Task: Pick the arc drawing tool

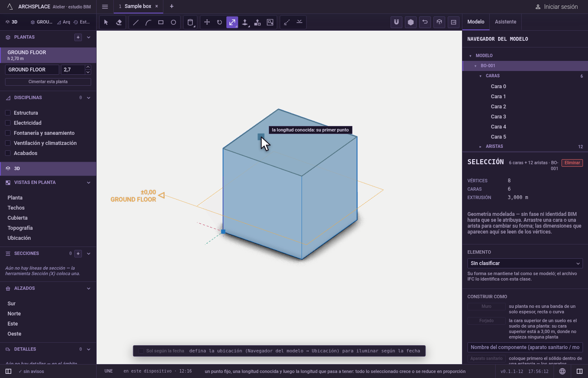Action: [x=148, y=22]
